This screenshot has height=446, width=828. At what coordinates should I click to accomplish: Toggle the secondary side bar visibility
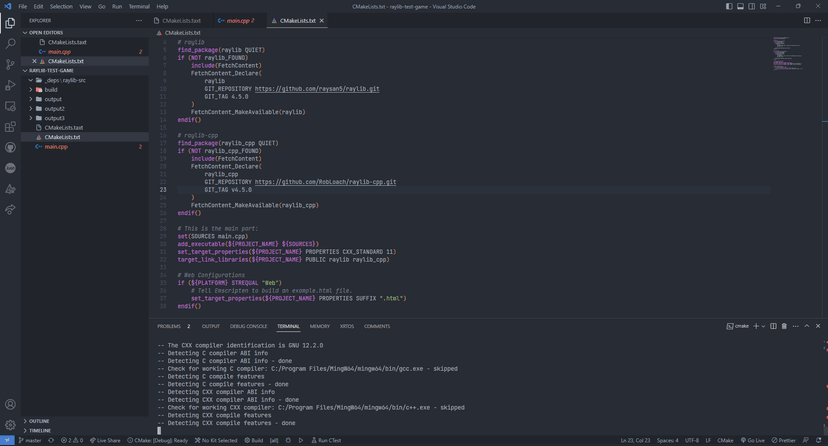(751, 6)
